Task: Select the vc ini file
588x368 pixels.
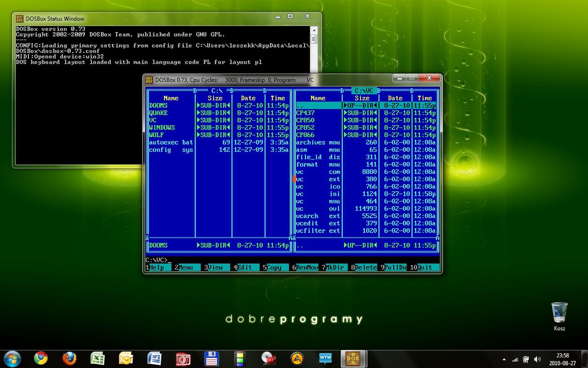Action: point(366,194)
